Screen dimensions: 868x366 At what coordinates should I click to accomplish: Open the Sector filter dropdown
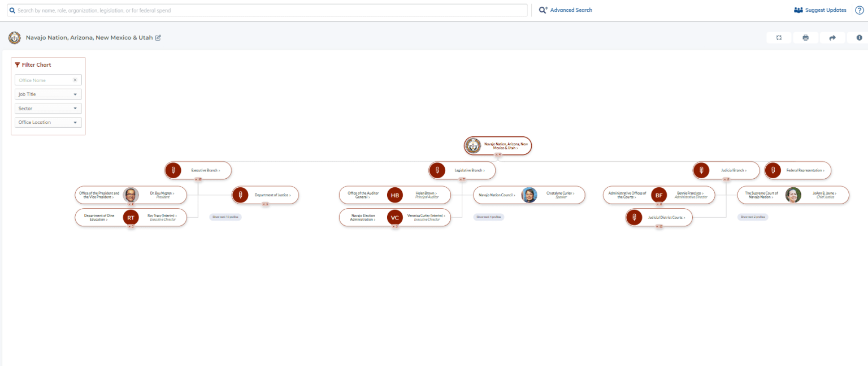[x=48, y=108]
